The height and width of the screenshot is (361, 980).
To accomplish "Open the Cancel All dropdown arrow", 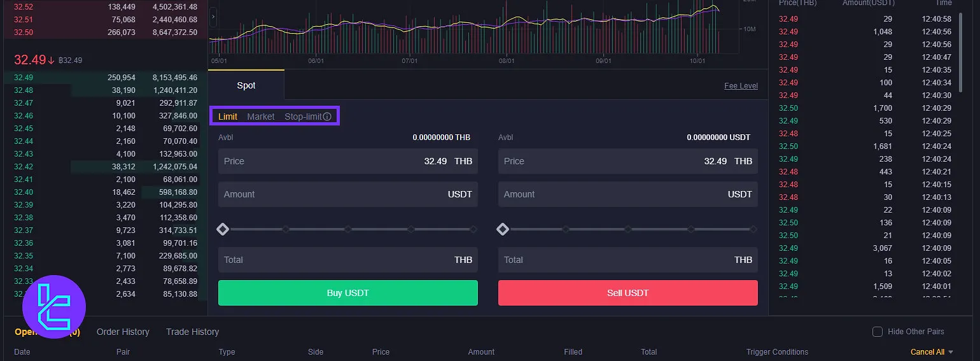I will [x=951, y=352].
